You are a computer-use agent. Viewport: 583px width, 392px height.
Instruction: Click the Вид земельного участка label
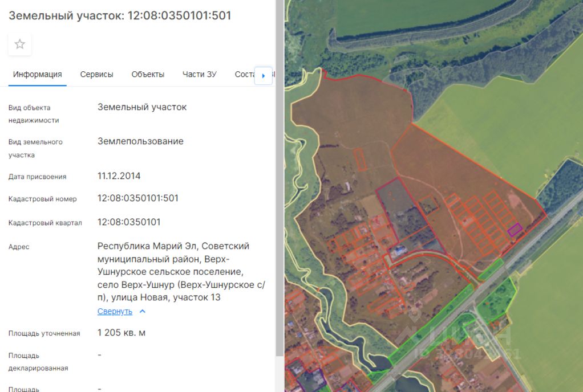click(35, 148)
